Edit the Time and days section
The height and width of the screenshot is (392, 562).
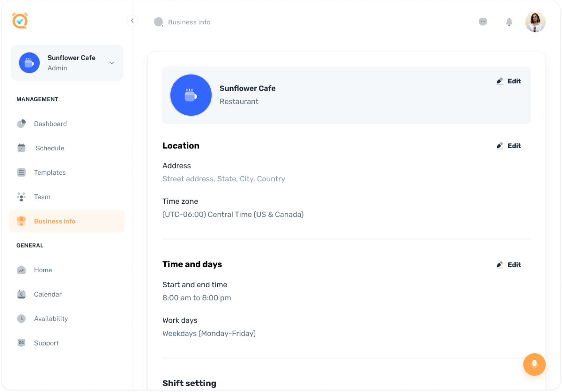pyautogui.click(x=509, y=265)
